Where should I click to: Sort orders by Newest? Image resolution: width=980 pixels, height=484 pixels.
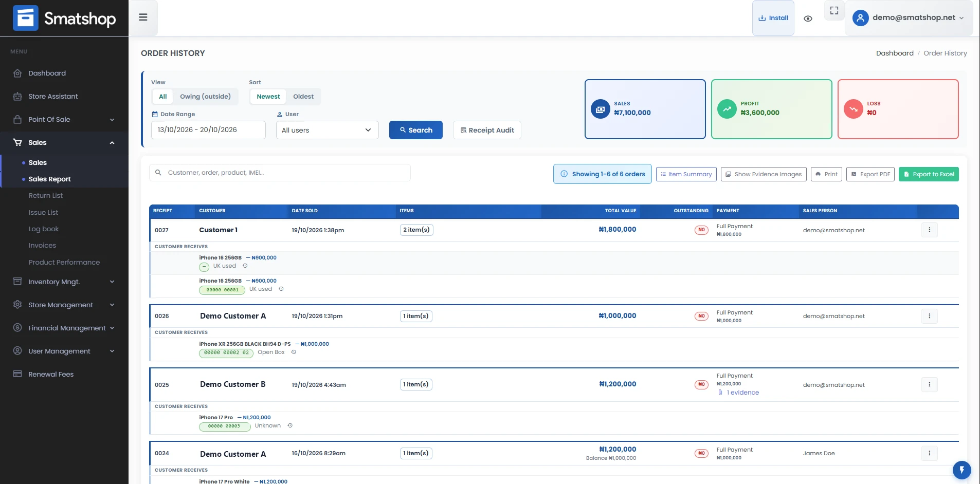click(268, 97)
